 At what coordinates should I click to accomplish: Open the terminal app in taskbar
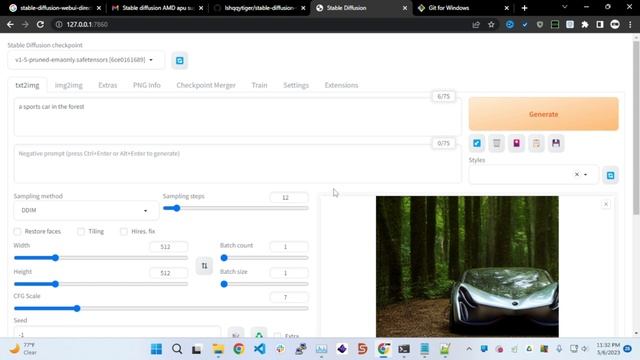coord(404,349)
